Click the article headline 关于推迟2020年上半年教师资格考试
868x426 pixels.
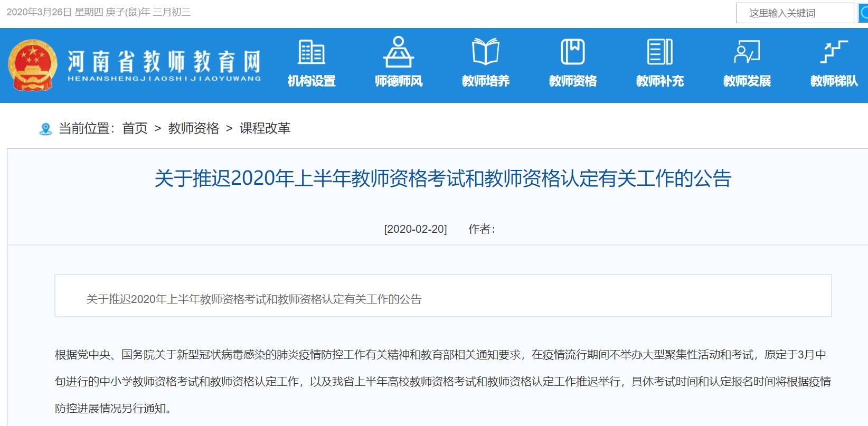pyautogui.click(x=442, y=178)
